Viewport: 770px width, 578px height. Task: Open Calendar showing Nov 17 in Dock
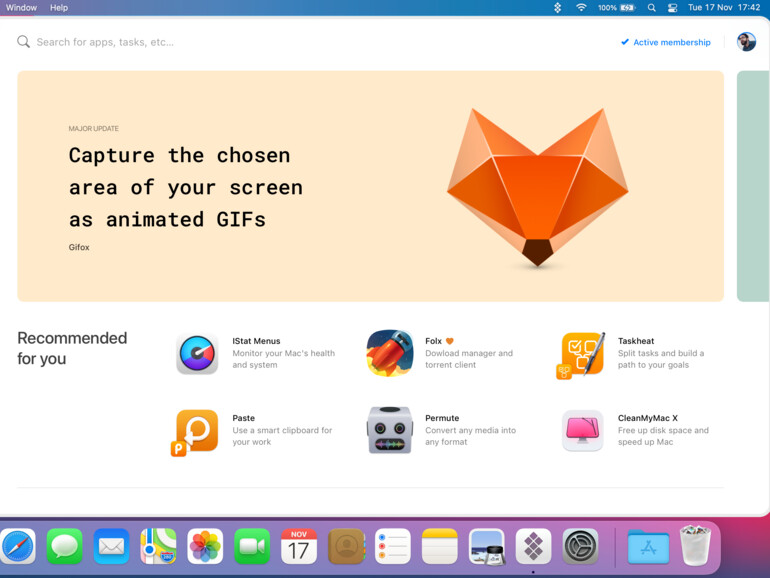point(299,546)
